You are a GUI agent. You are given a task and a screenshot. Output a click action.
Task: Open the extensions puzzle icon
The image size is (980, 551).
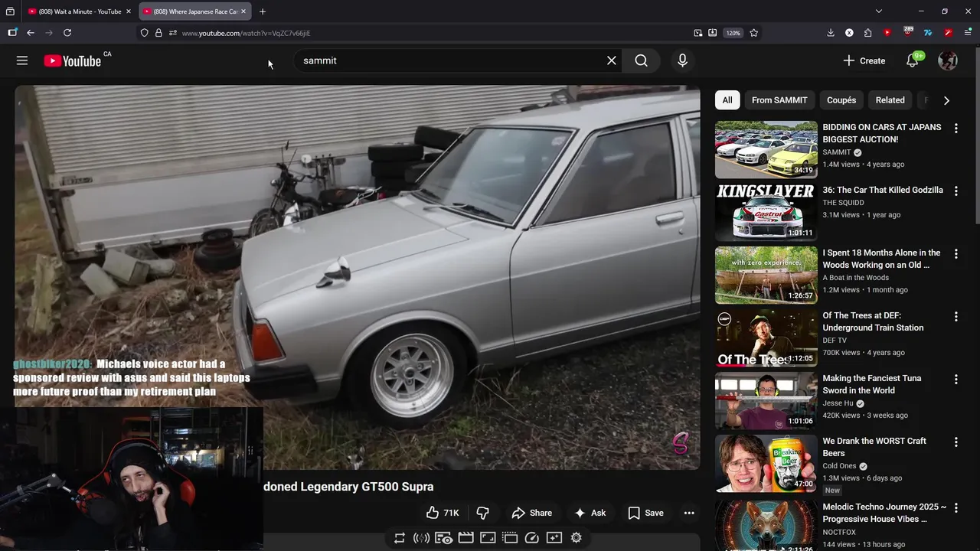click(867, 33)
